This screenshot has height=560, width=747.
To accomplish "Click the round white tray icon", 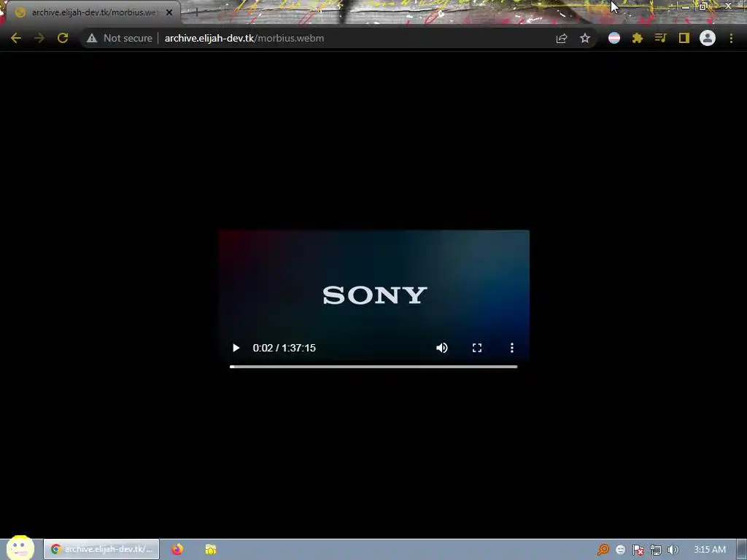I will click(x=620, y=550).
